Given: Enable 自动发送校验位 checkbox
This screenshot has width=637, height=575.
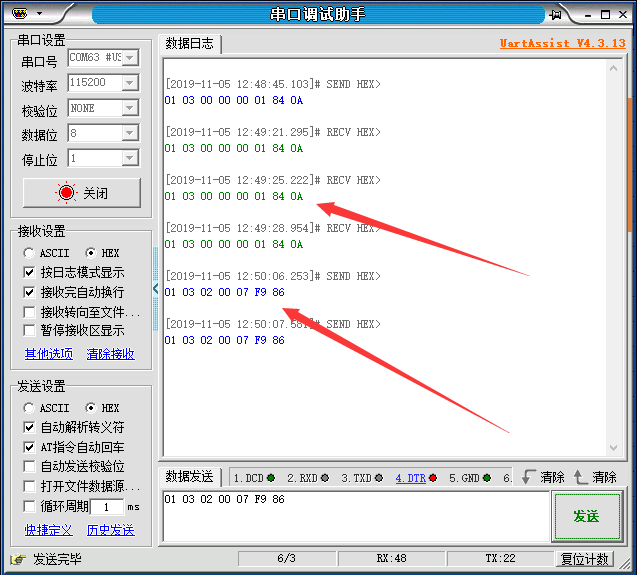Looking at the screenshot, I should click(29, 466).
